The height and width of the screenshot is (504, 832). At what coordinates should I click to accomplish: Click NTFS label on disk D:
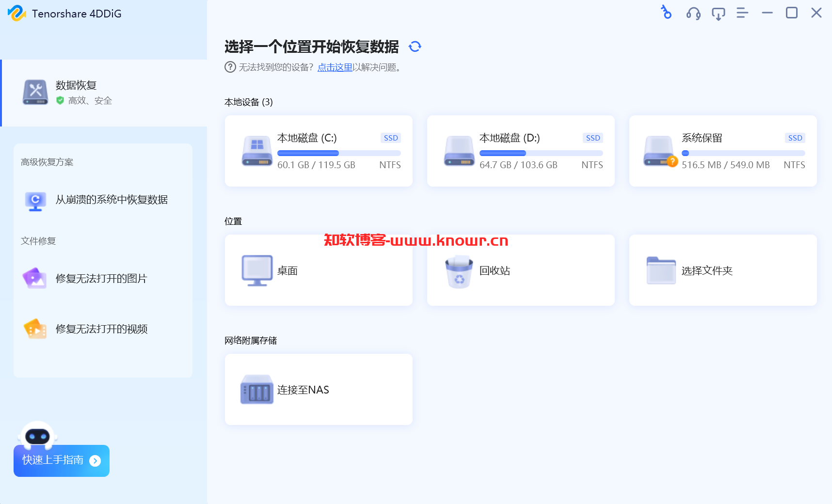click(x=592, y=165)
